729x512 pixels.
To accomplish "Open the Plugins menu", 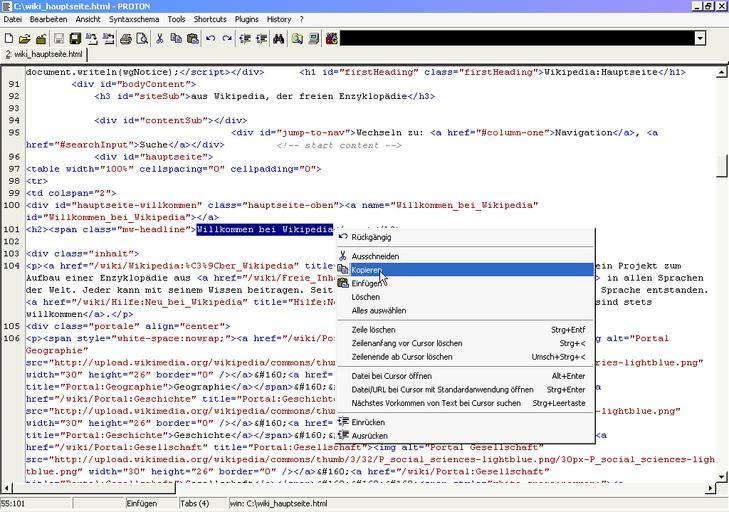I will pyautogui.click(x=246, y=20).
